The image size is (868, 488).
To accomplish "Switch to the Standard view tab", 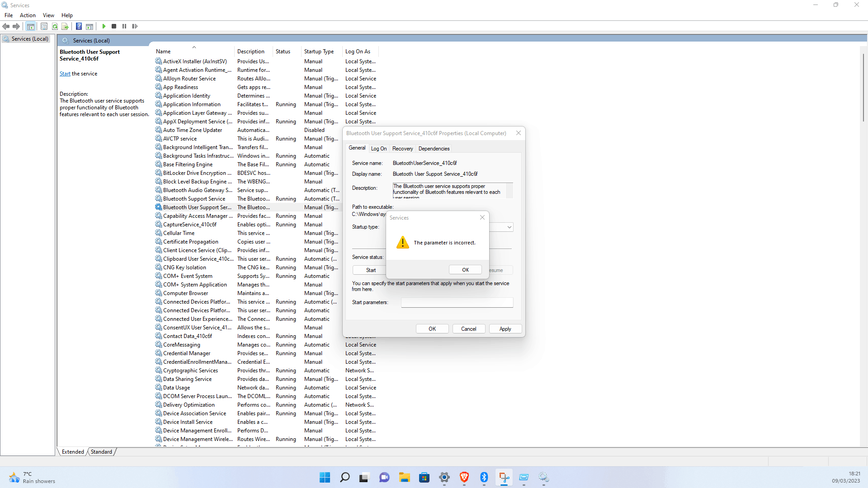I will pos(101,451).
